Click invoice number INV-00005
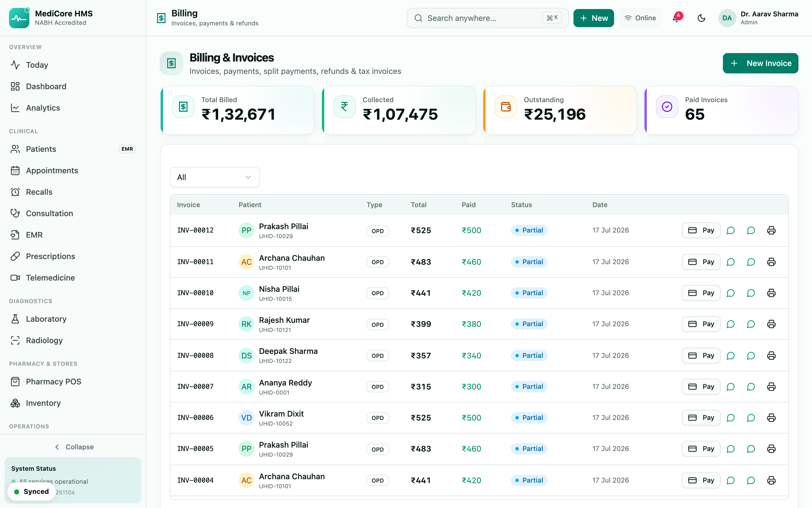This screenshot has height=508, width=812. 195,449
